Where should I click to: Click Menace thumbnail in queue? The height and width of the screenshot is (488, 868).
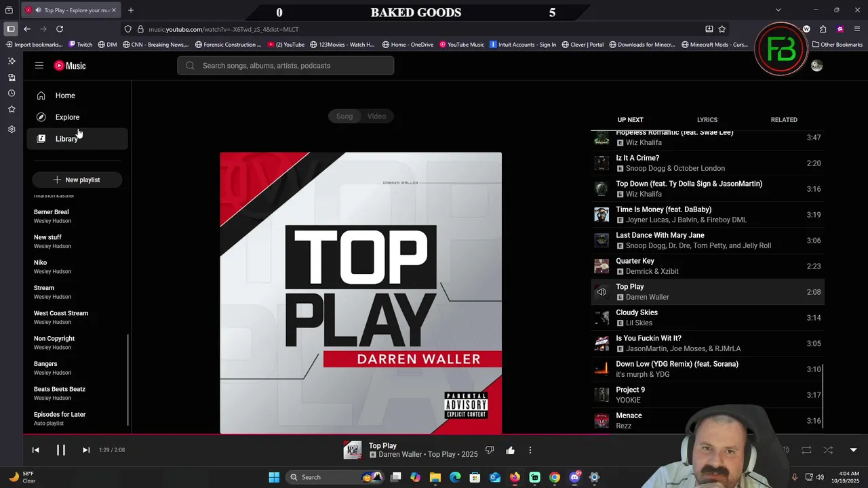601,421
